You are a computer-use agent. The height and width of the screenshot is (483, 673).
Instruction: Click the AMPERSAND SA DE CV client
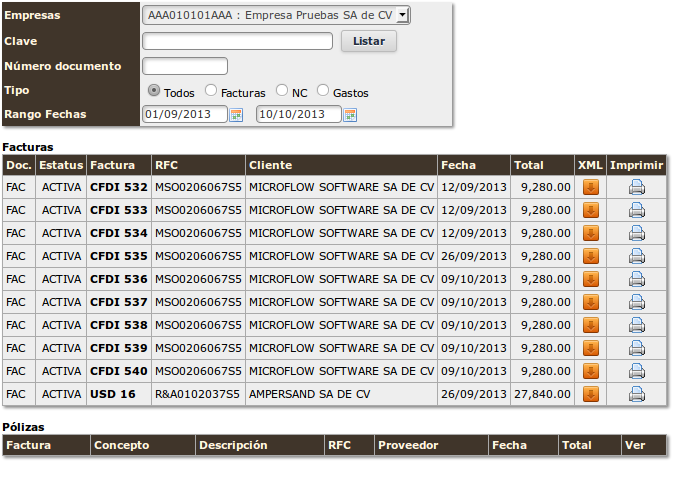pyautogui.click(x=309, y=394)
